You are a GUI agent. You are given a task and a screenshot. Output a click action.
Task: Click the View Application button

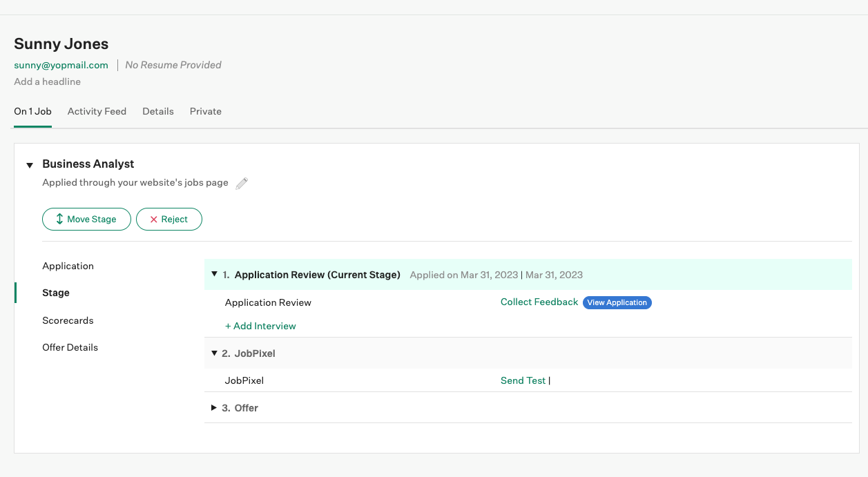click(617, 302)
